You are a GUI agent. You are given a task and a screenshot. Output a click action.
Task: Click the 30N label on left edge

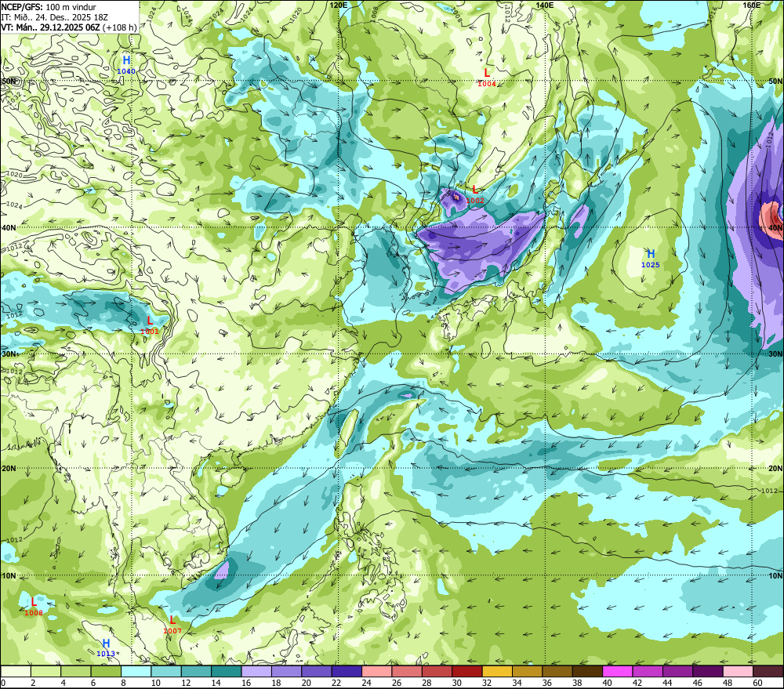[9, 354]
